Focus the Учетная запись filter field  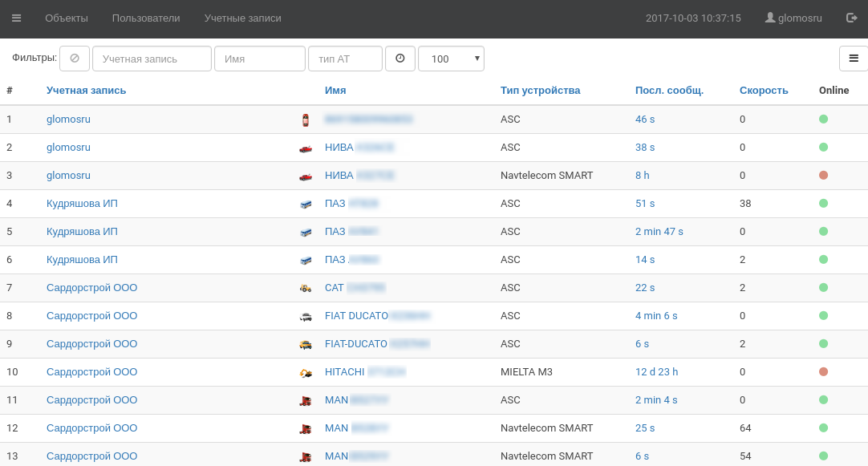152,59
